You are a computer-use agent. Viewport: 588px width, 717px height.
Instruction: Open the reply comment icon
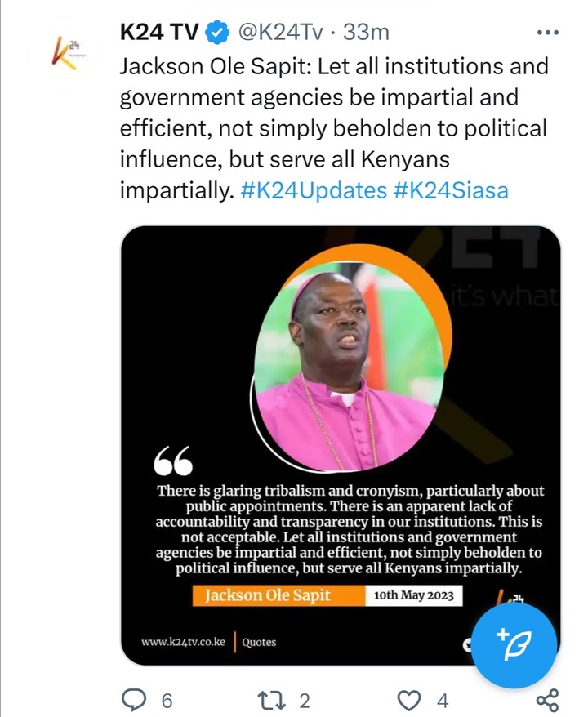(135, 700)
